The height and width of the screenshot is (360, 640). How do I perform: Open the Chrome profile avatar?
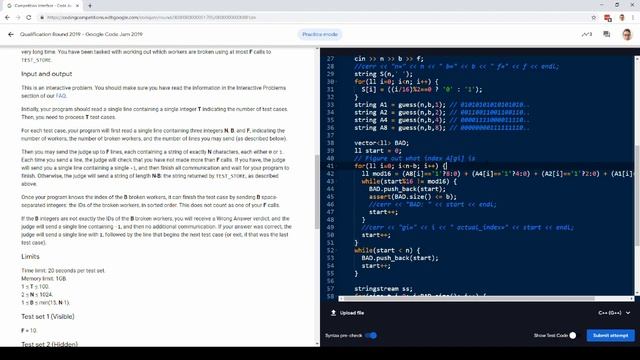622,18
